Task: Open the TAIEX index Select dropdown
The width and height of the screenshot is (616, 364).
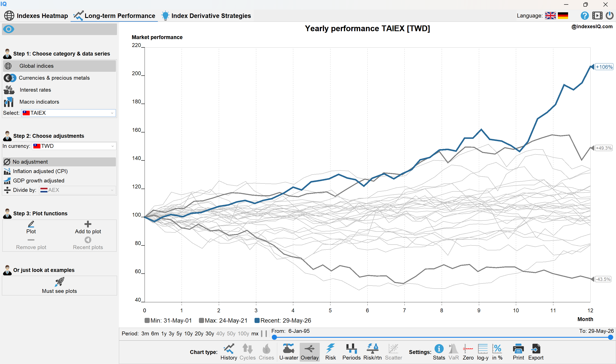Action: [68, 113]
